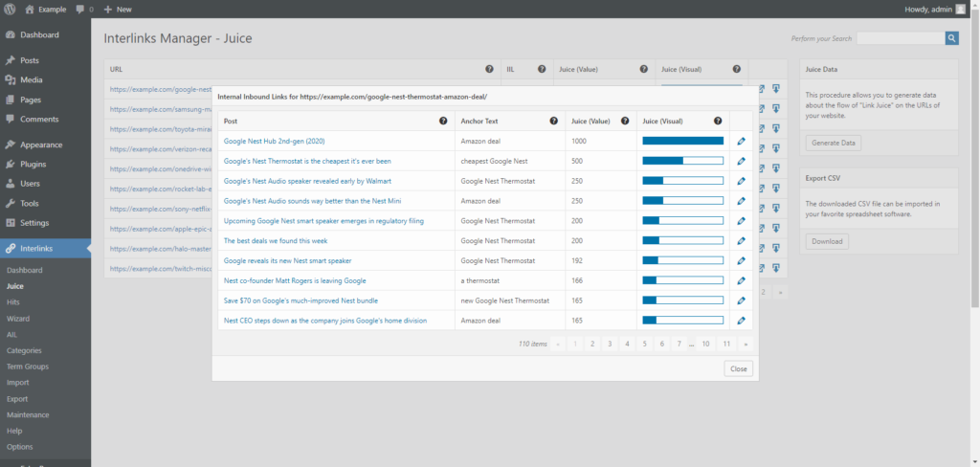Viewport: 980px width, 467px height.
Task: Edit the new Nest smart speaker row
Action: (742, 260)
